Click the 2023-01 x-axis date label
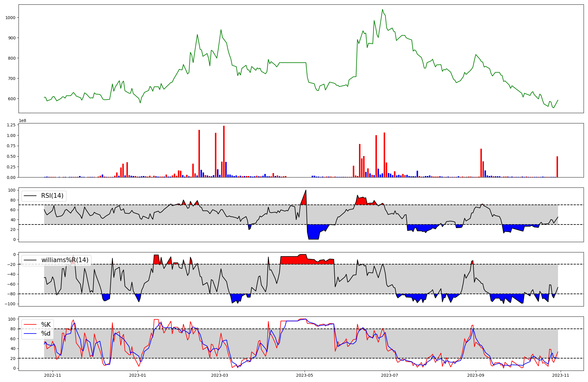588x382 pixels. 138,375
